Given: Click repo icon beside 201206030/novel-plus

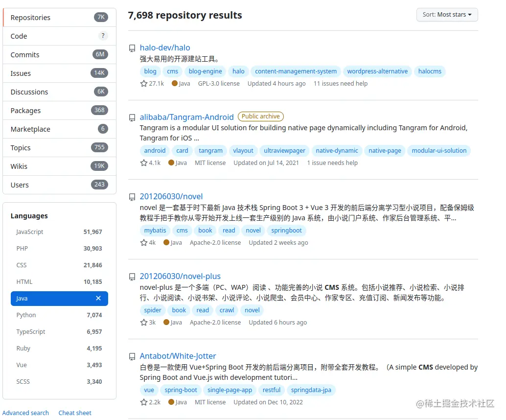Looking at the screenshot, I should pos(132,277).
